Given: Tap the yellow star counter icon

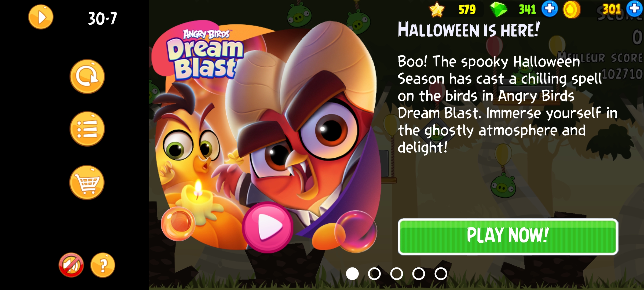Looking at the screenshot, I should coord(437,10).
